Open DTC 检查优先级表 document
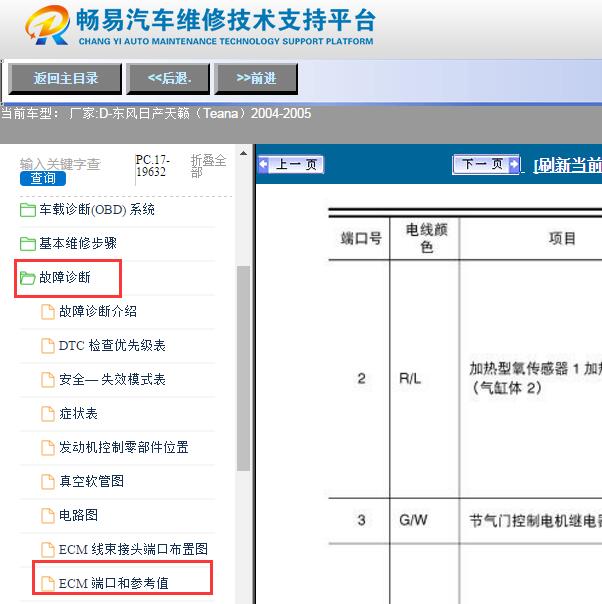Image resolution: width=602 pixels, height=604 pixels. pos(112,345)
